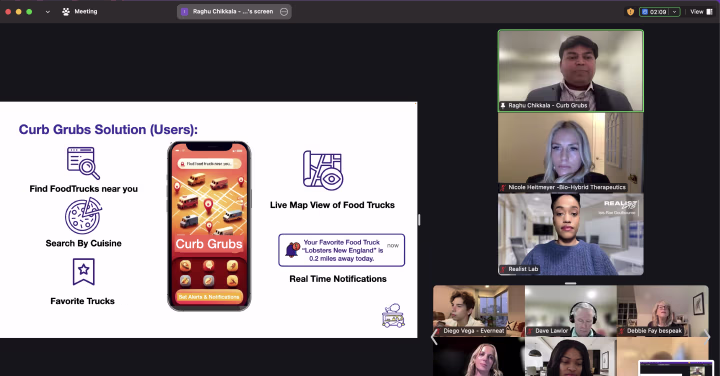Show next gallery page with right arrow
The height and width of the screenshot is (376, 720).
coord(708,337)
